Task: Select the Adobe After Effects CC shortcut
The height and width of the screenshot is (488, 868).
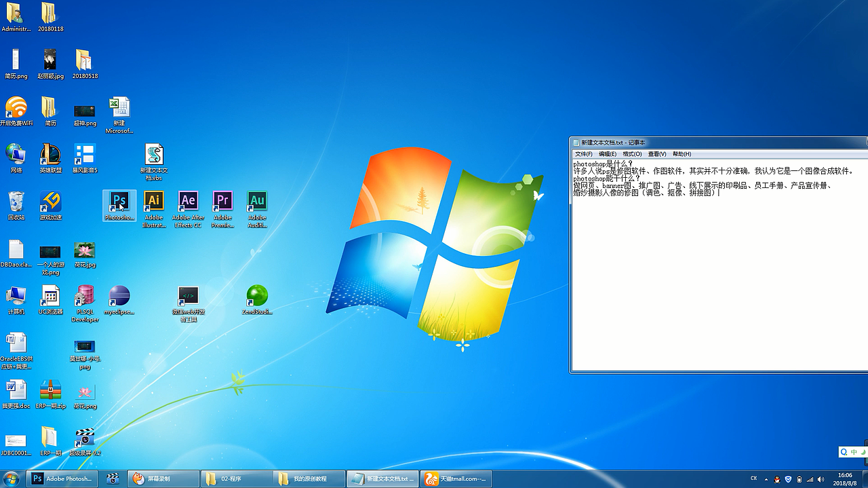Action: [189, 209]
